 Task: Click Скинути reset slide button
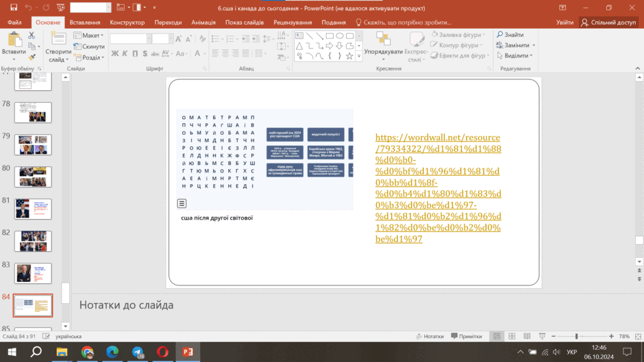pyautogui.click(x=89, y=47)
